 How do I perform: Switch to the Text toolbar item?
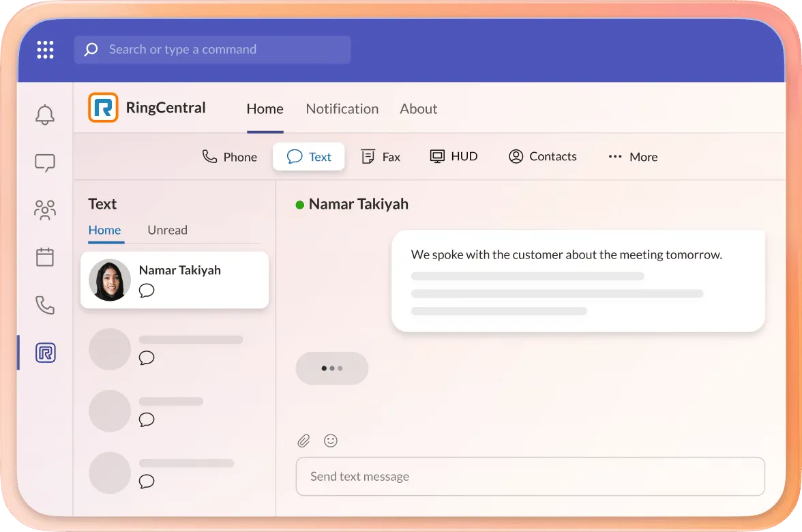(x=308, y=156)
